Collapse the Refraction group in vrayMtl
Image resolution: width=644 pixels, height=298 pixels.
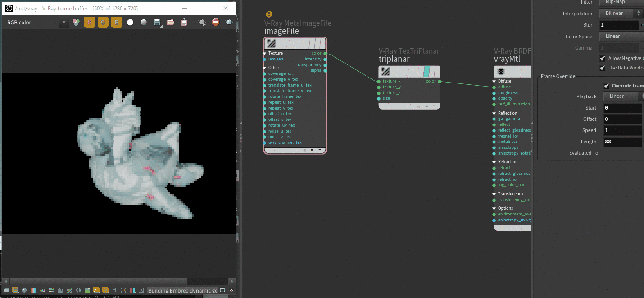click(x=494, y=162)
